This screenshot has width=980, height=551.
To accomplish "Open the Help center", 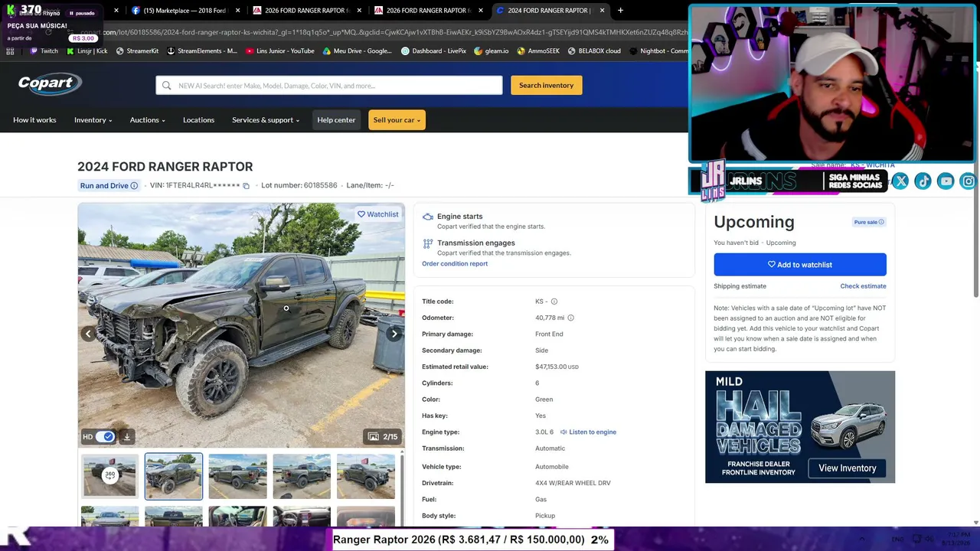I will pos(336,120).
